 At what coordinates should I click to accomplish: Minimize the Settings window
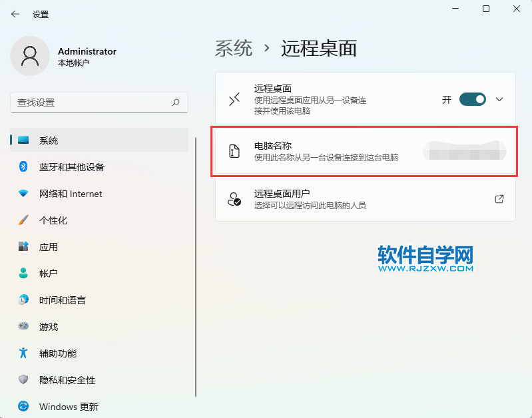(x=455, y=9)
